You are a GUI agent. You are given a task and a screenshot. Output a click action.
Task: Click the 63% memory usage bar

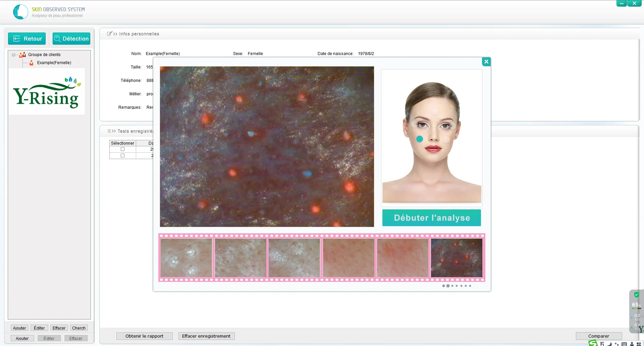[636, 308]
